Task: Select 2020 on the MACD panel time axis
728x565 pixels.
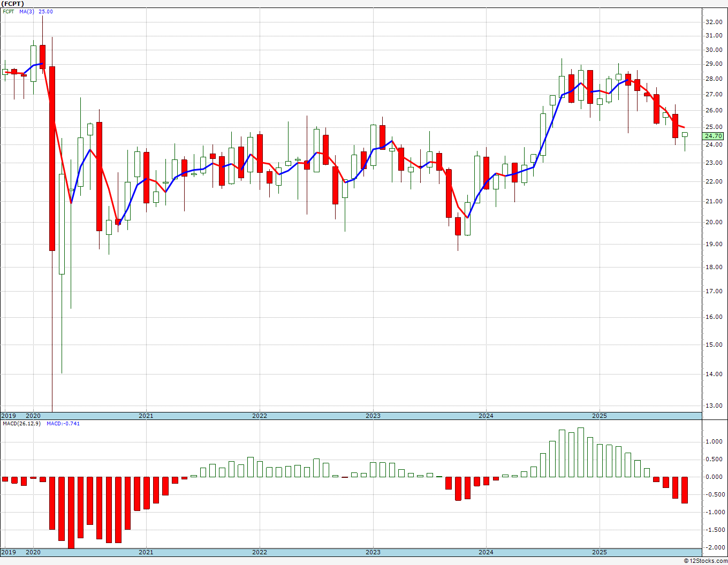Action: coord(33,552)
